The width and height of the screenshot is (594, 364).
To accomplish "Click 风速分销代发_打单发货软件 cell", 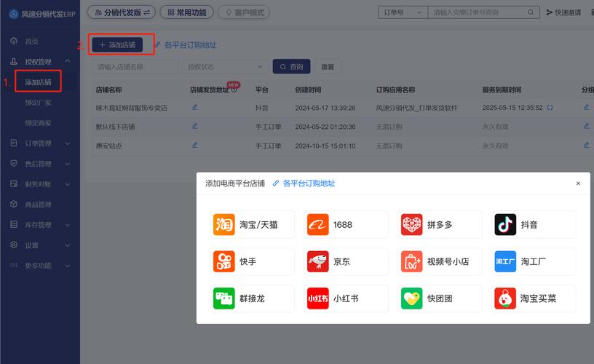I will click(x=416, y=108).
